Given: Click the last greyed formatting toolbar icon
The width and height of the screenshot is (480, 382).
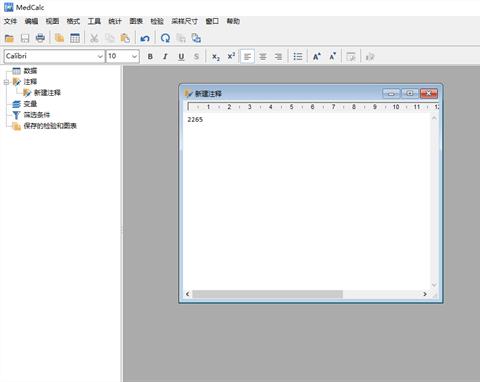Looking at the screenshot, I should pyautogui.click(x=370, y=57).
